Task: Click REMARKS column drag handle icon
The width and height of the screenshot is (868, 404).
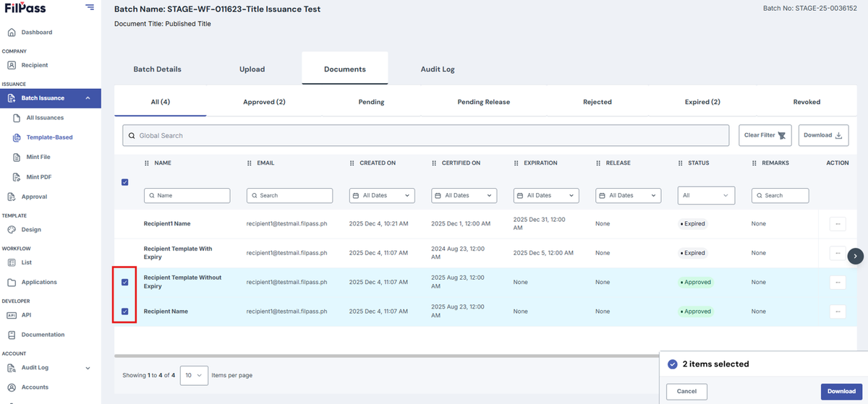Action: tap(754, 163)
